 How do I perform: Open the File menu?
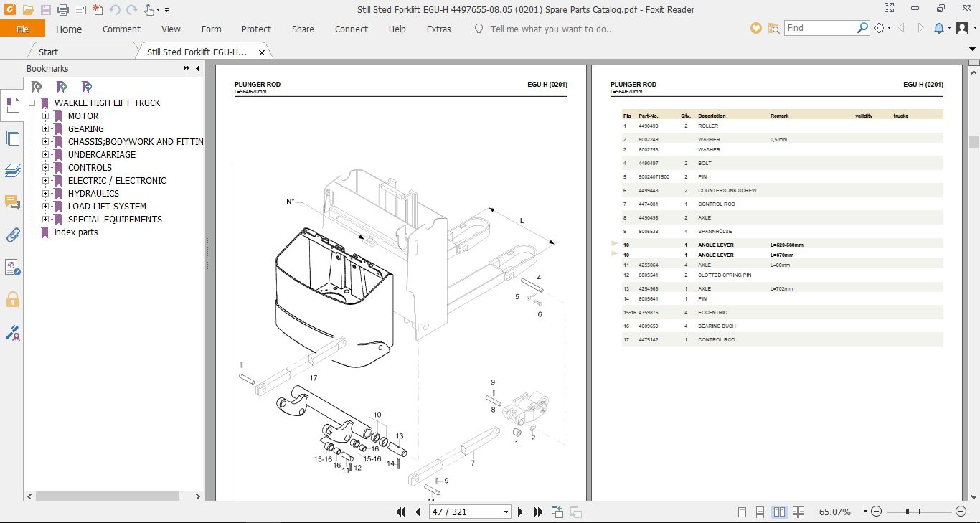[22, 29]
